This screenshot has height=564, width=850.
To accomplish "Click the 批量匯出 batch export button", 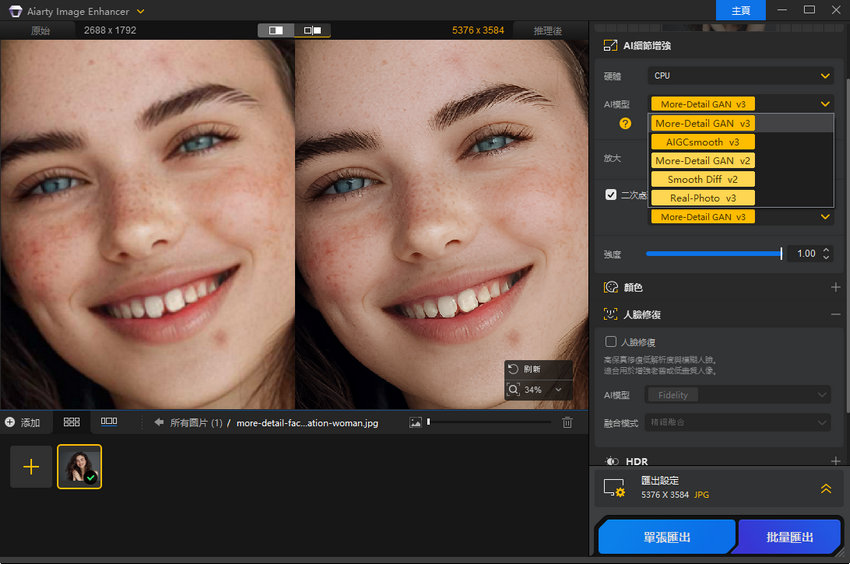I will click(789, 537).
